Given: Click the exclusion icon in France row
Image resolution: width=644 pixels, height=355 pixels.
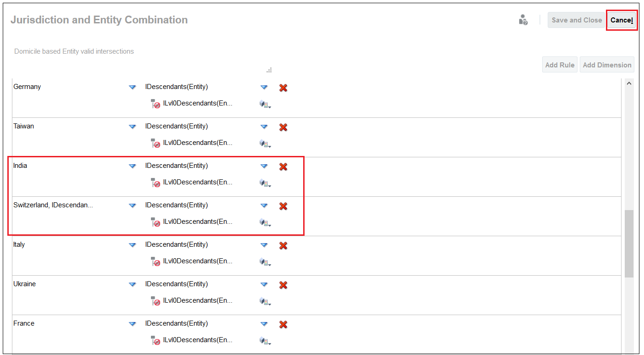Looking at the screenshot, I should click(155, 340).
